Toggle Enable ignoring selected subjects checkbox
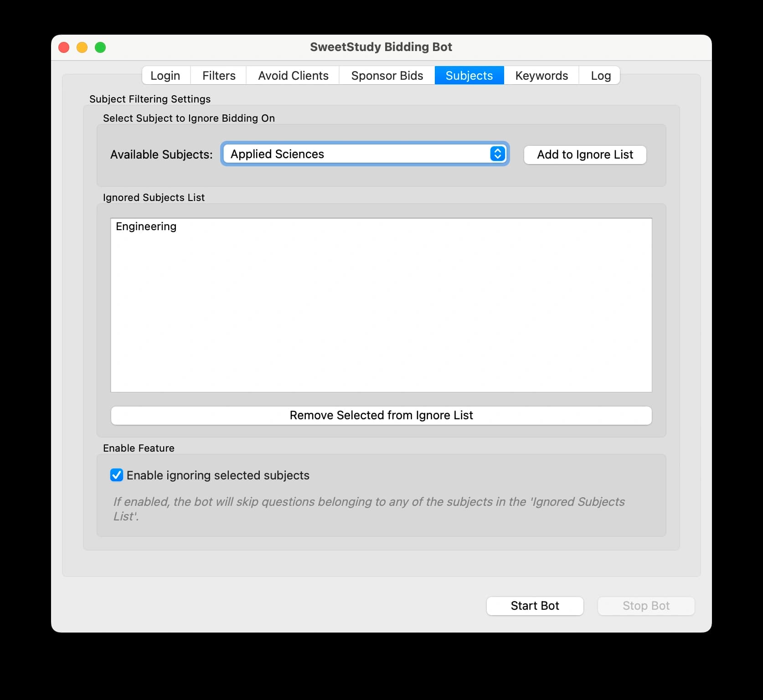This screenshot has height=700, width=763. click(x=117, y=475)
